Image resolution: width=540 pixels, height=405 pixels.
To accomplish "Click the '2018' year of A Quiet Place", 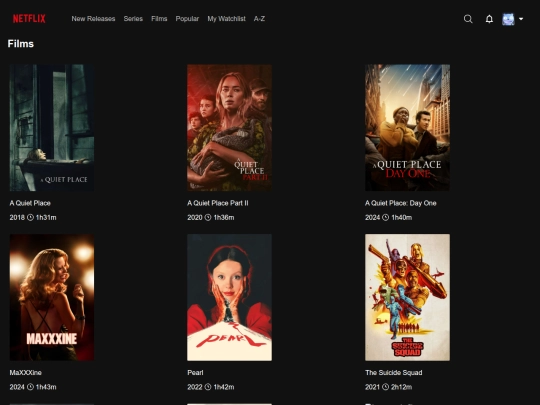I will 17,217.
